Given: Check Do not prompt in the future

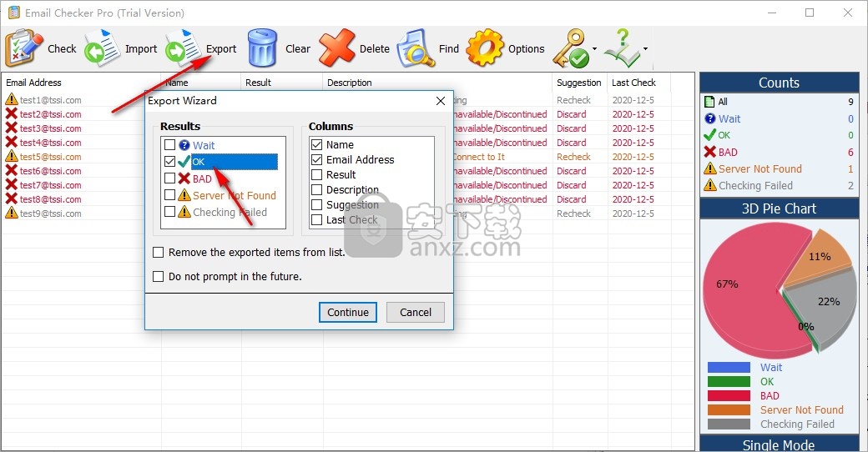Looking at the screenshot, I should click(159, 276).
